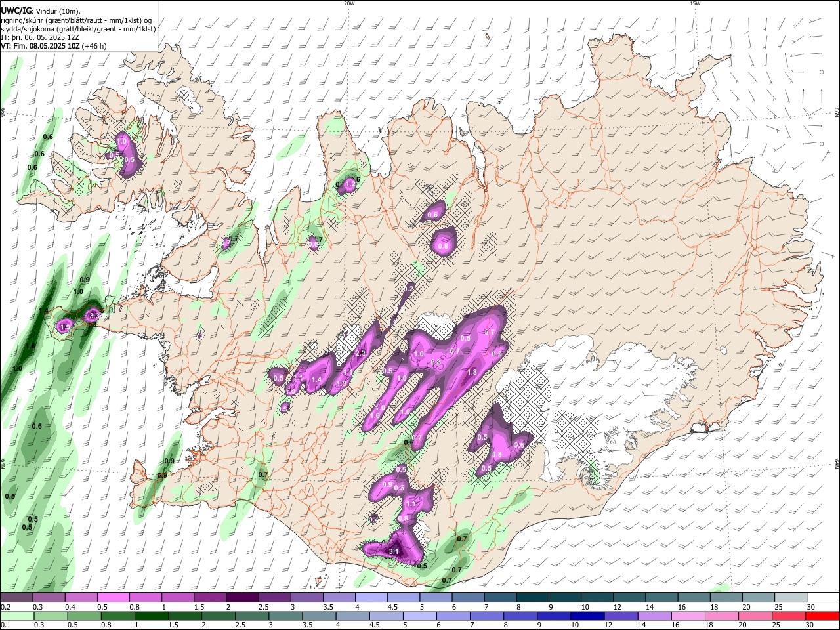Pick the snow legend swatch between 2 and 2.5

242,597
